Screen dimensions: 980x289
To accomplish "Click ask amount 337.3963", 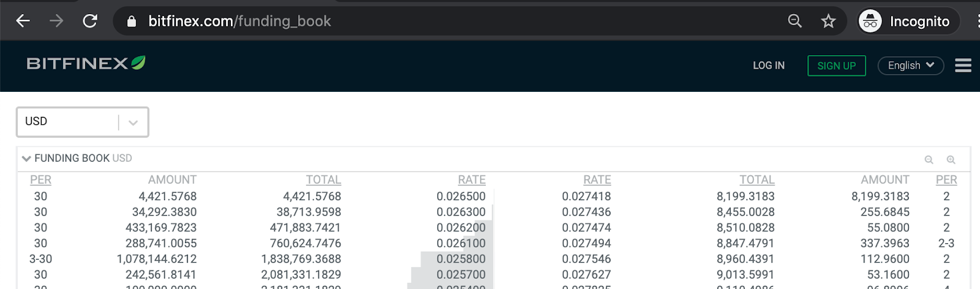I will tap(885, 244).
